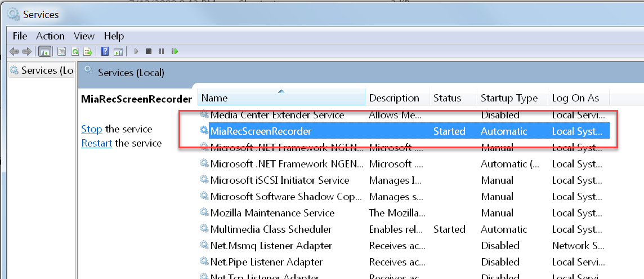Click the Forward arrow toolbar button
644x279 pixels.
pos(26,51)
